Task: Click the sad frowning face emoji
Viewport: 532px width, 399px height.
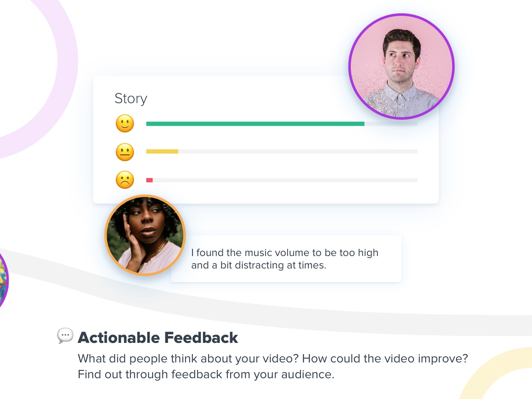Action: point(125,180)
